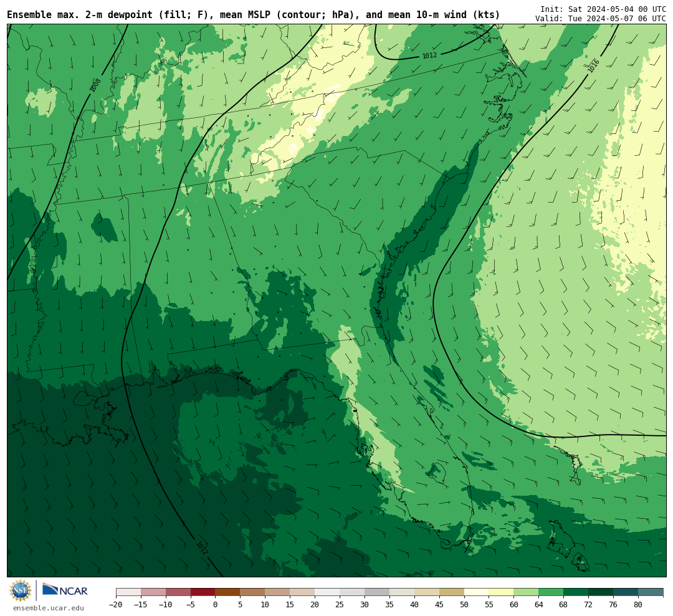Pick the gray 30 to 35 legend swatch
This screenshot has width=673, height=616.
pyautogui.click(x=377, y=592)
